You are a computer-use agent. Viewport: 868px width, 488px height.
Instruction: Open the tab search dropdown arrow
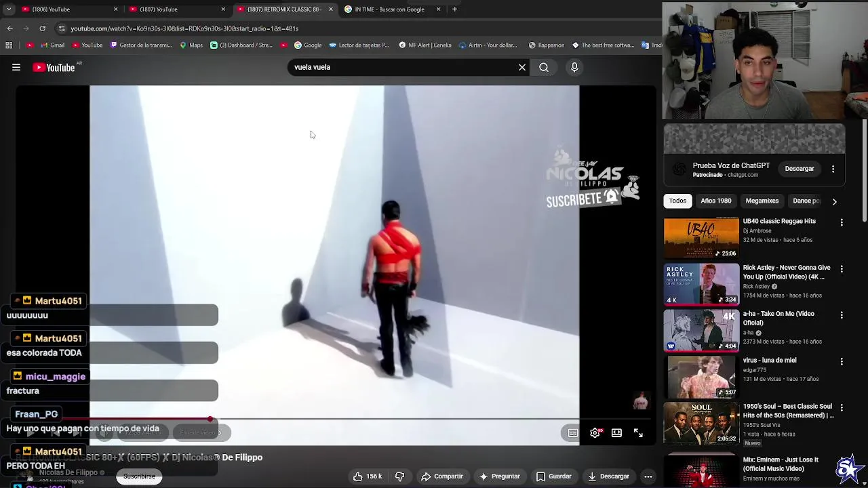click(x=8, y=9)
